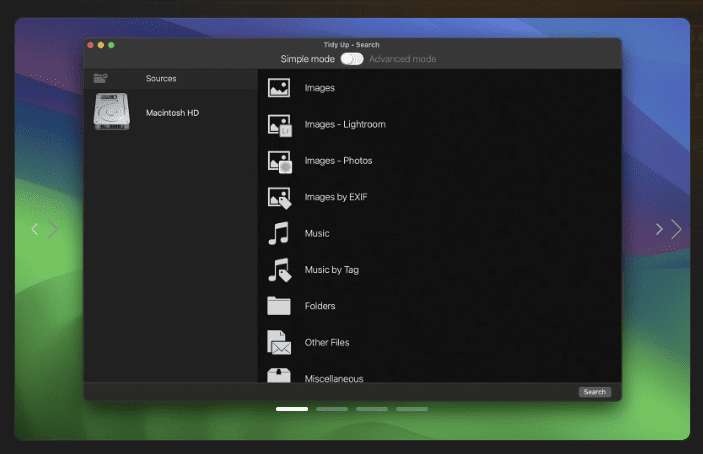Viewport: 703px width, 454px height.
Task: Jump to the fourth carousel page indicator
Action: [x=412, y=409]
